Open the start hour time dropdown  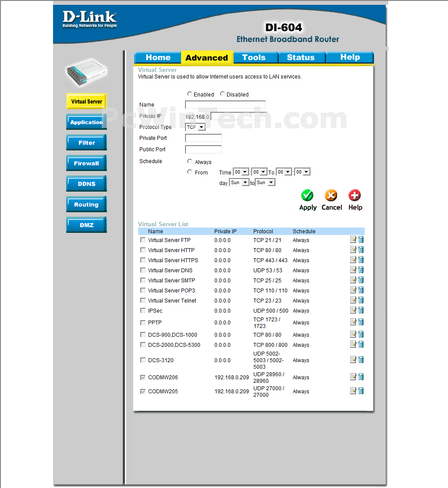[x=241, y=172]
